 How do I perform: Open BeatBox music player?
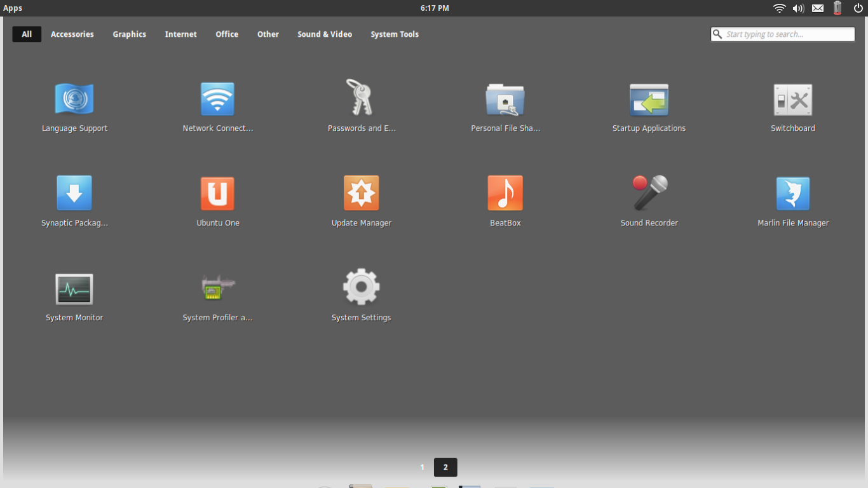click(x=505, y=193)
